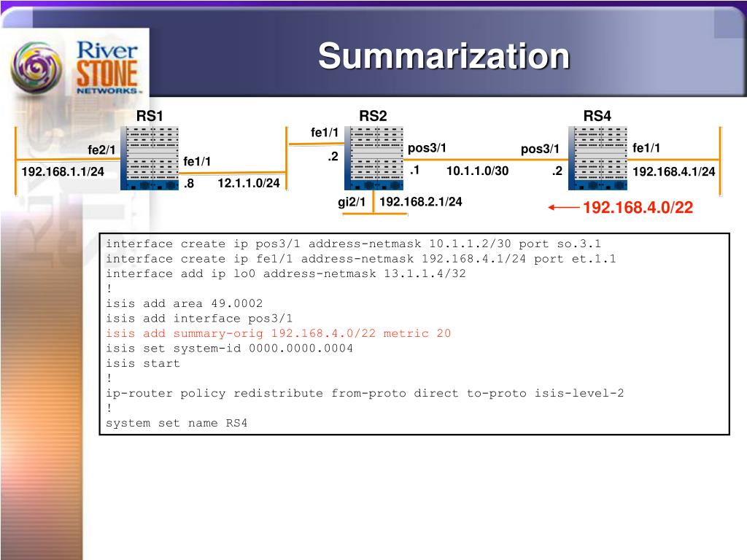Select the RS4 label
The image size is (747, 560).
[x=597, y=116]
